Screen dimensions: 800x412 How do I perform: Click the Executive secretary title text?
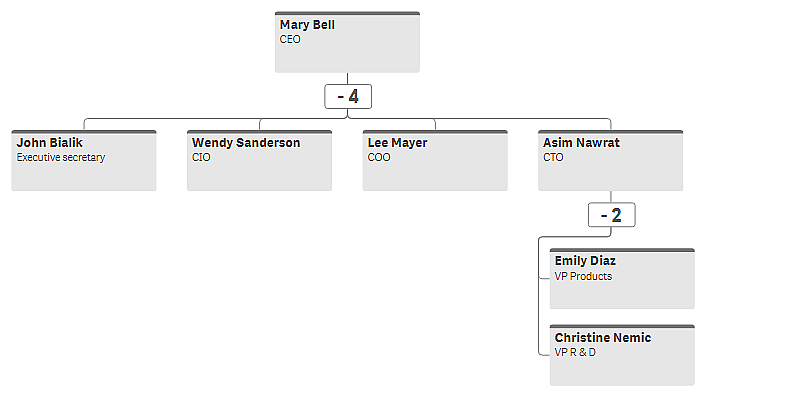61,158
